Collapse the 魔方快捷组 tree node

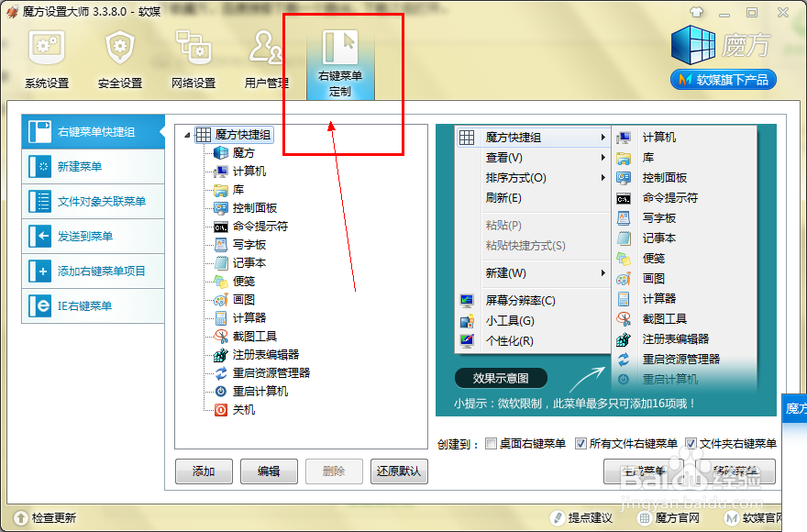pos(187,135)
